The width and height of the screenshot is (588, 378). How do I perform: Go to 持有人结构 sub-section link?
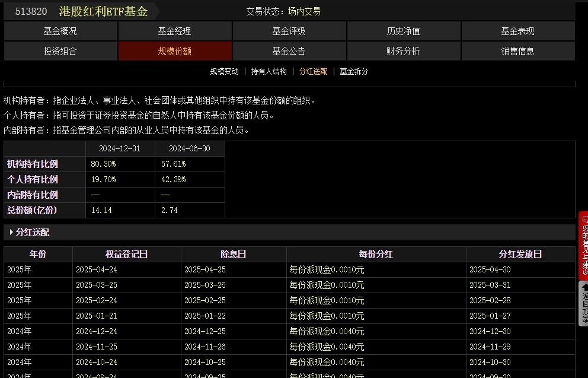269,71
